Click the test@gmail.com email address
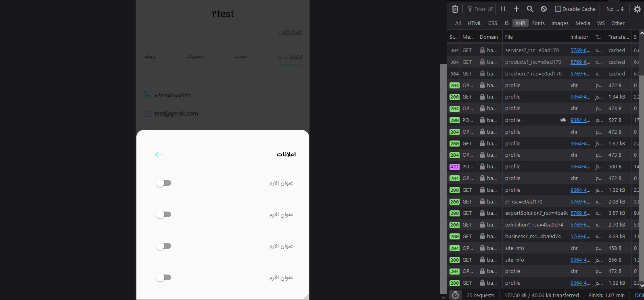 coord(176,114)
